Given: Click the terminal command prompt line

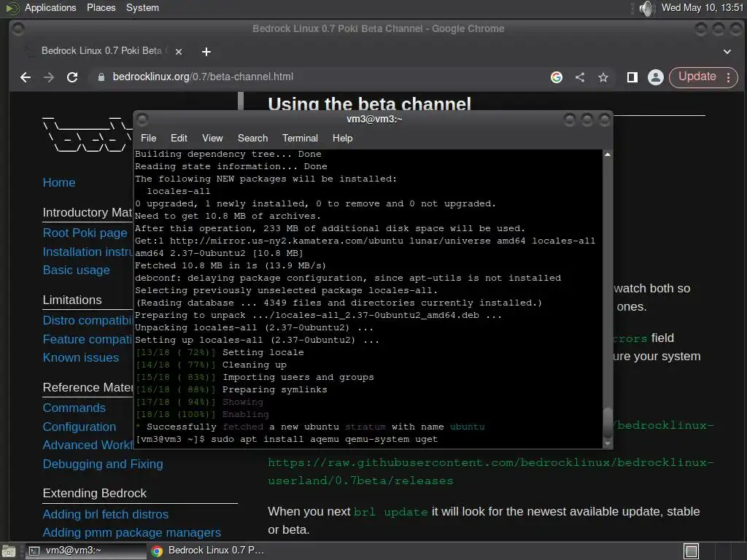Looking at the screenshot, I should pos(286,439).
